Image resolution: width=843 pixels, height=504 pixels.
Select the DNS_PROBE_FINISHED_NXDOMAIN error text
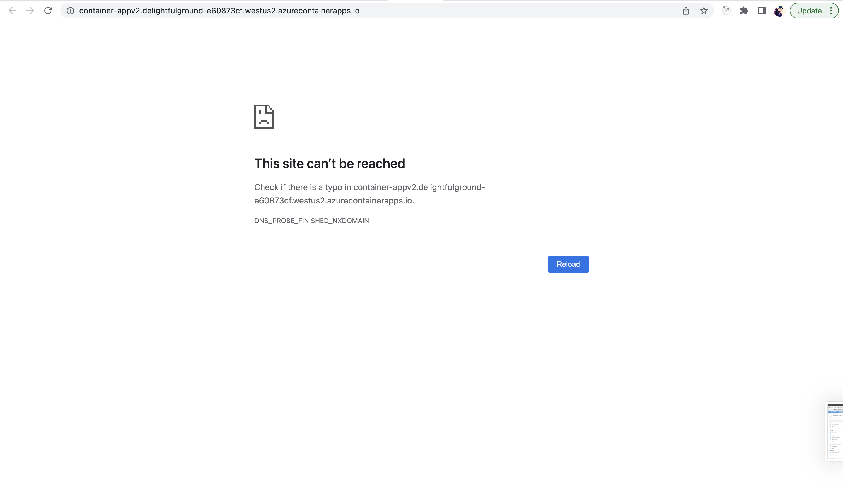[x=311, y=220]
